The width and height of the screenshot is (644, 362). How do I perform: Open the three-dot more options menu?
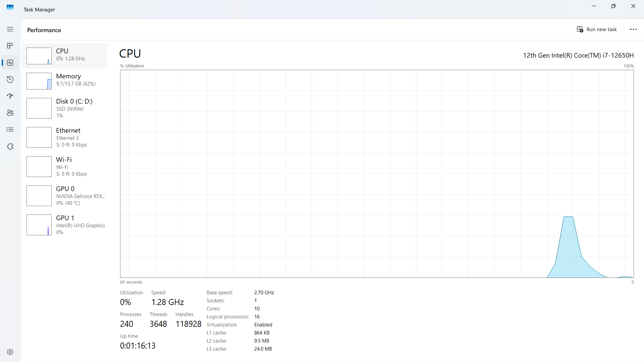pos(633,29)
